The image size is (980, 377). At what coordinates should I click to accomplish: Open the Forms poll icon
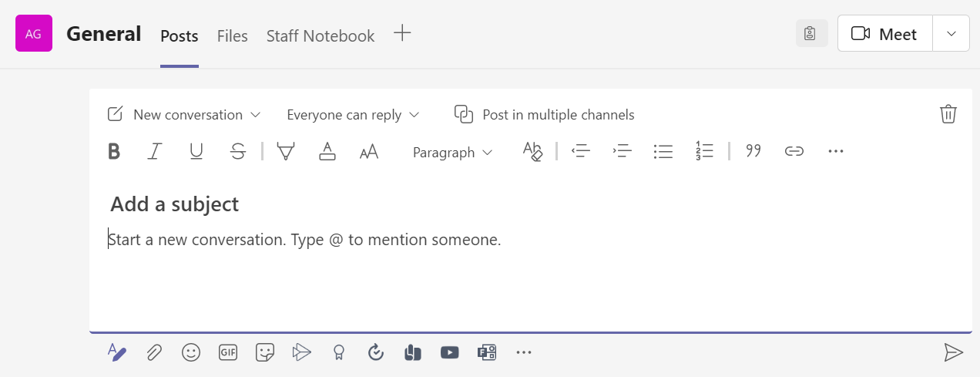(x=487, y=352)
